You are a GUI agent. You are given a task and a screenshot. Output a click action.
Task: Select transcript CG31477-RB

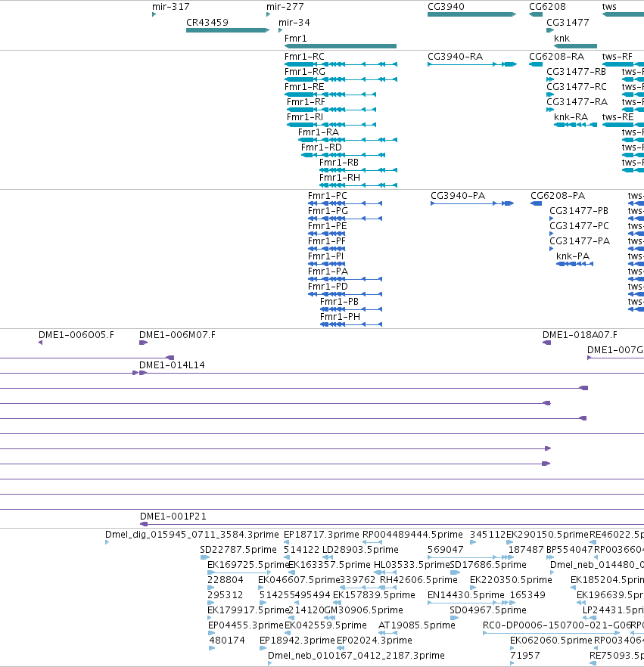550,79
